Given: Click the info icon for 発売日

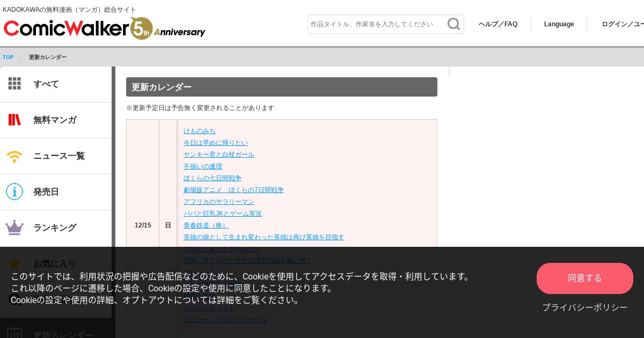Looking at the screenshot, I should [14, 192].
